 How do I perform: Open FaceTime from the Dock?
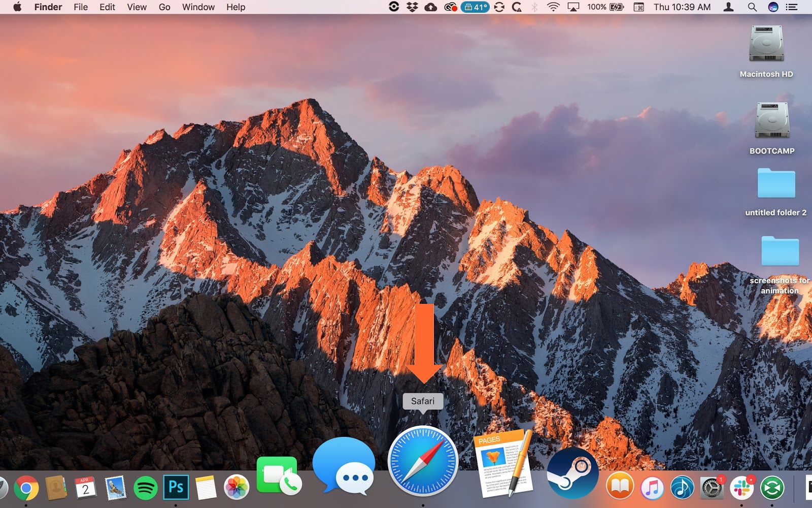279,476
